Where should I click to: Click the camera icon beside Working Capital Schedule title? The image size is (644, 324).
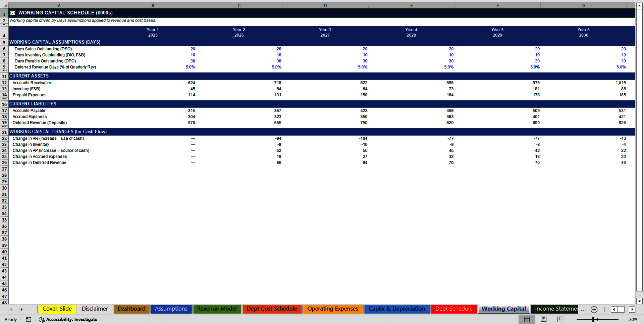(x=12, y=12)
